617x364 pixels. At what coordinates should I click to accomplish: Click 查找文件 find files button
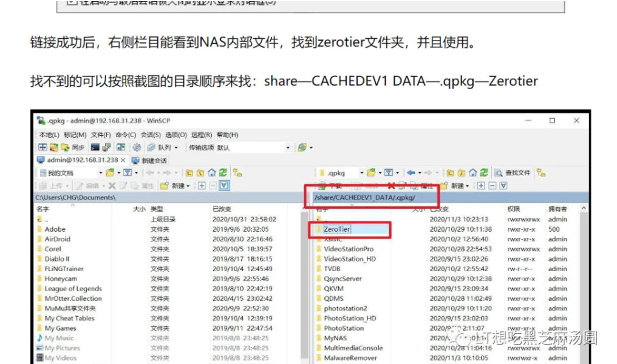pyautogui.click(x=512, y=172)
